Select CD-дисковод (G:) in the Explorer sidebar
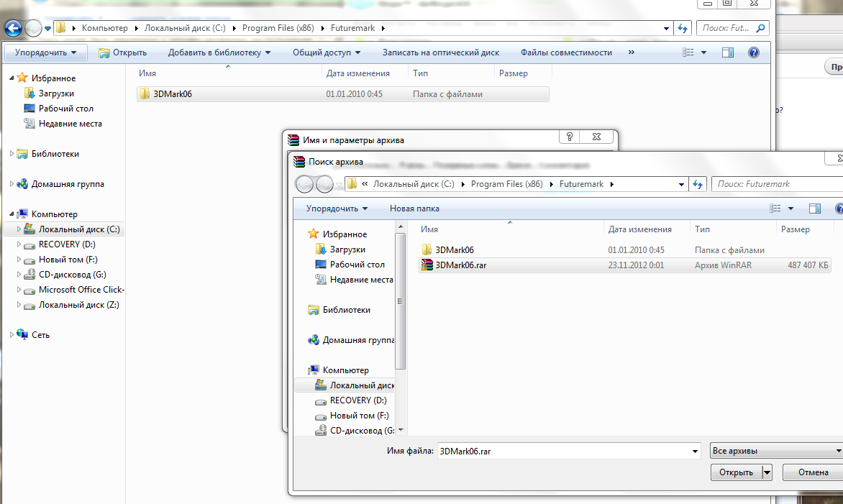 (x=72, y=274)
